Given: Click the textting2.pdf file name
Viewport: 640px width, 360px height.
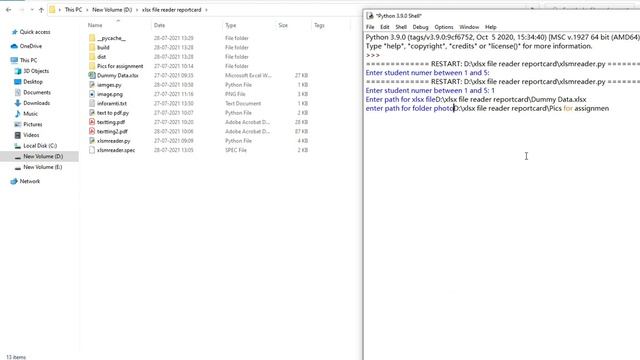Looking at the screenshot, I should (x=112, y=131).
